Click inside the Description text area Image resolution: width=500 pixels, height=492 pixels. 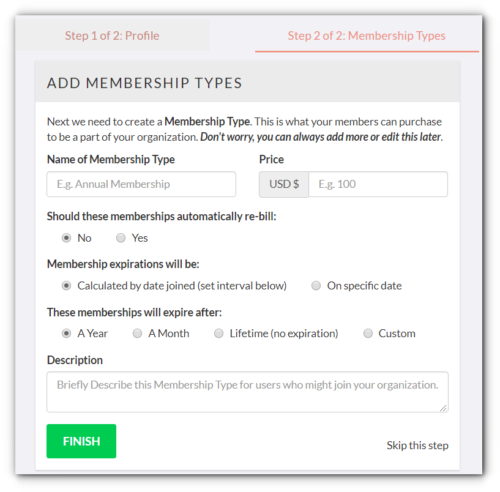(x=247, y=392)
